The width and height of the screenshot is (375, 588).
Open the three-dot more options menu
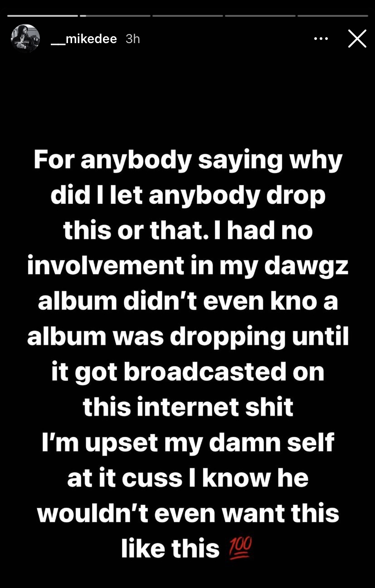[321, 39]
